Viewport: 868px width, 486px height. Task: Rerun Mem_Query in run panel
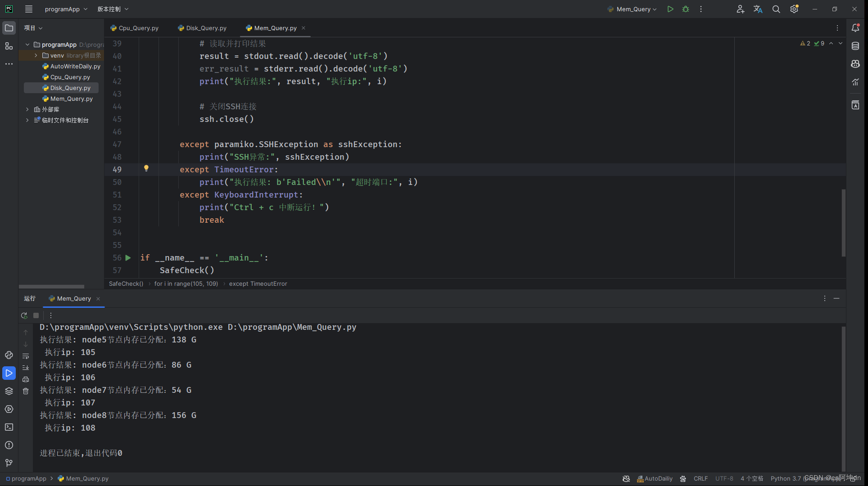coord(24,315)
